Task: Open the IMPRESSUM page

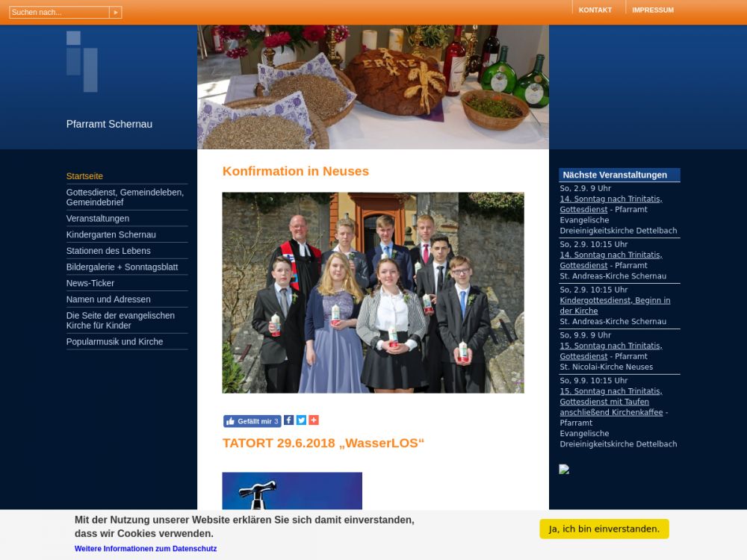Action: 652,10
